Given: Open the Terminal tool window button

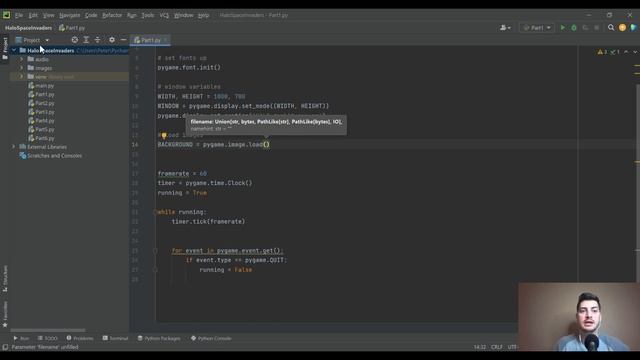Looking at the screenshot, I should click(116, 338).
